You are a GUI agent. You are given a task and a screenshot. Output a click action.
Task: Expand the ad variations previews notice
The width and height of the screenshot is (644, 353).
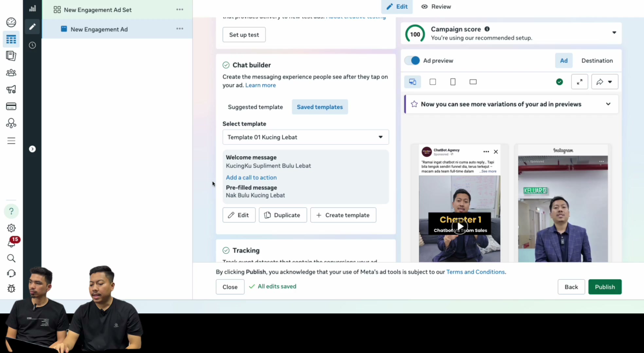[608, 104]
